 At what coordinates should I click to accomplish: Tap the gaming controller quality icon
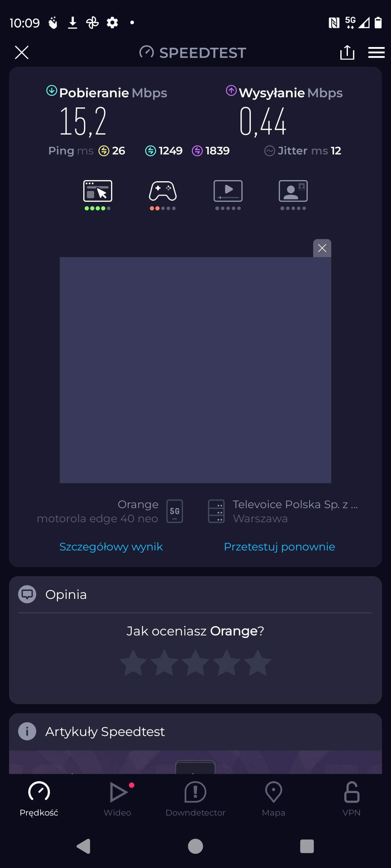click(x=163, y=191)
